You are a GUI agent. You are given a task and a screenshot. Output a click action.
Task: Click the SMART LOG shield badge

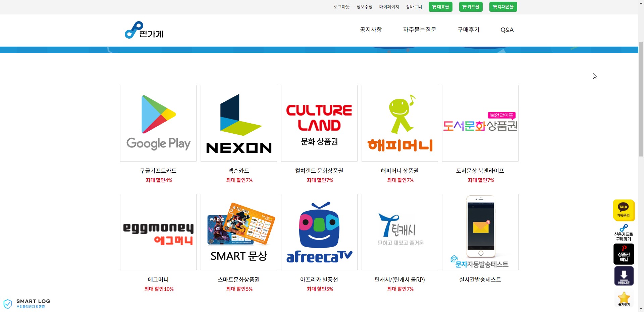coord(27,303)
